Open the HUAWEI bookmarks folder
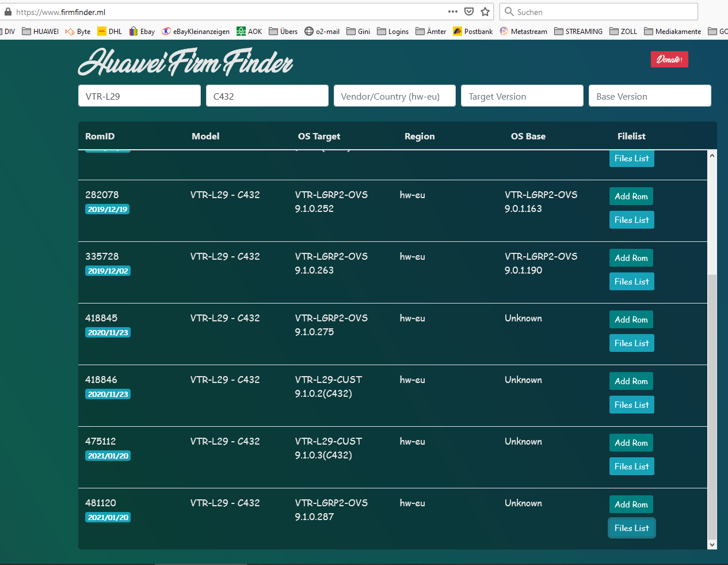Viewport: 728px width, 565px height. (x=40, y=31)
